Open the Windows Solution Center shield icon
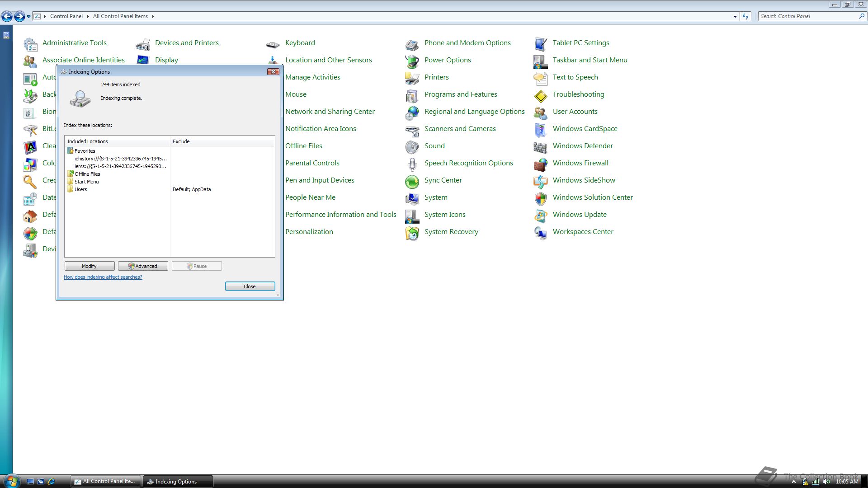The width and height of the screenshot is (868, 488). coord(540,199)
